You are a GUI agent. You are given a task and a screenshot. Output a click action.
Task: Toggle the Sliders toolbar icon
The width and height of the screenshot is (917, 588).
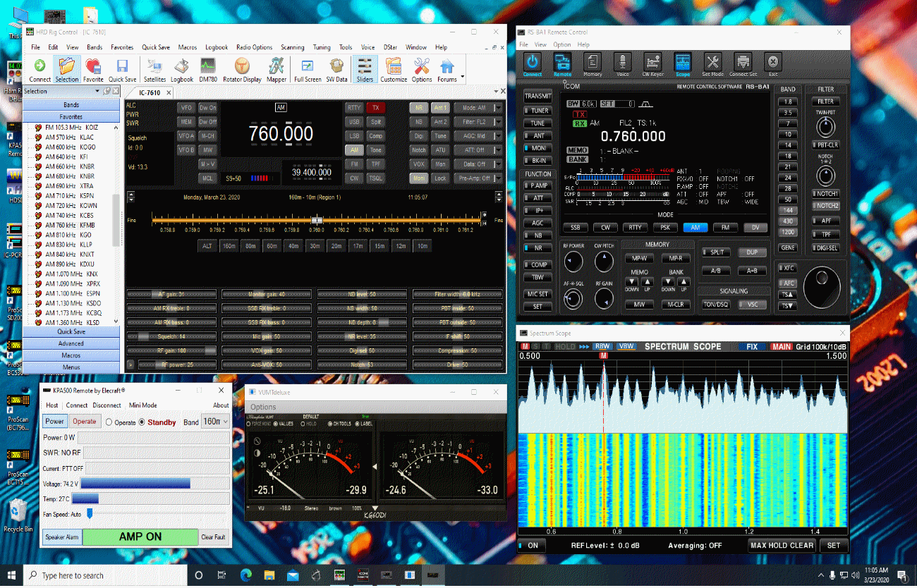click(365, 70)
